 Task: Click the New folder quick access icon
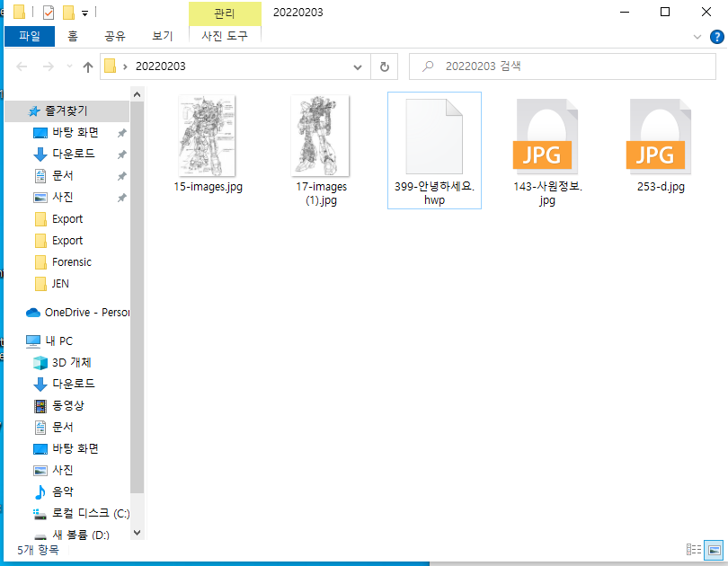pyautogui.click(x=68, y=12)
